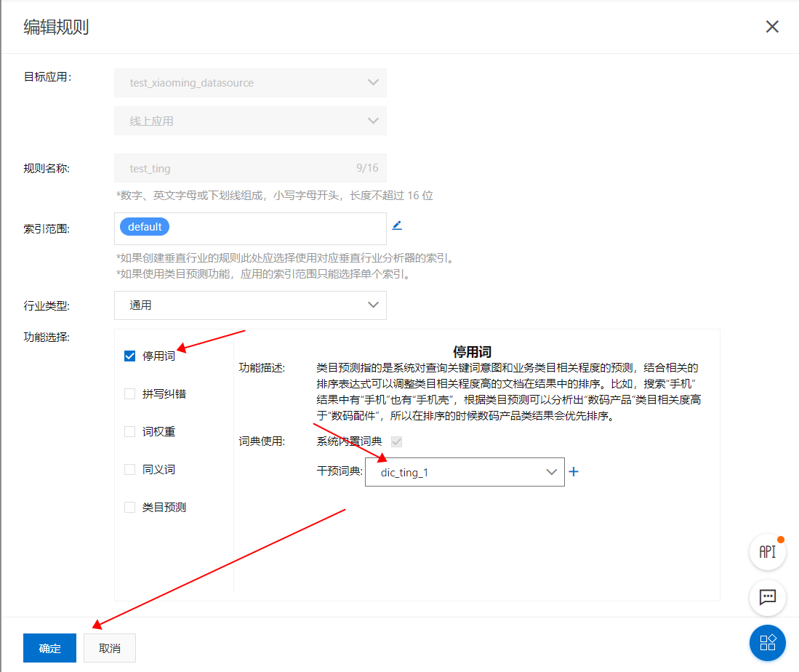
Task: Select the 拼写纠错 feature label
Action: 164,393
